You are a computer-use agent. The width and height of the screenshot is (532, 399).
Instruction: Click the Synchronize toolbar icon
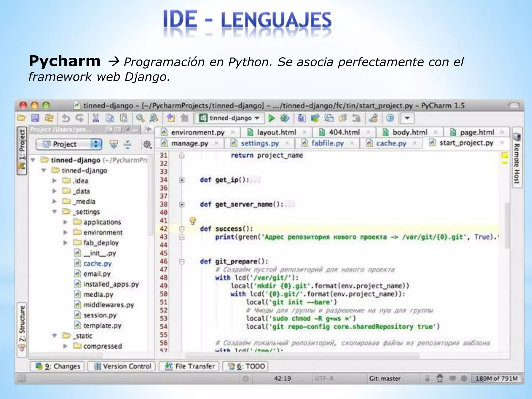[49, 118]
